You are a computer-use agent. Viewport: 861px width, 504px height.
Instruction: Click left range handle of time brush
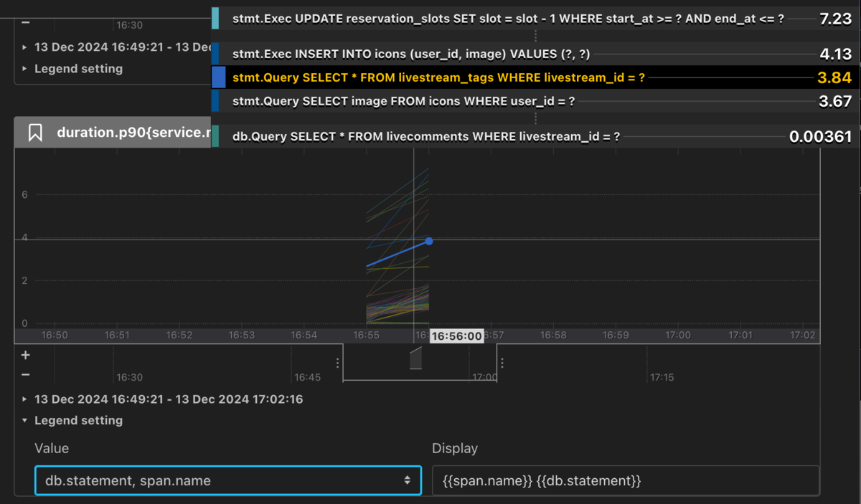click(338, 363)
